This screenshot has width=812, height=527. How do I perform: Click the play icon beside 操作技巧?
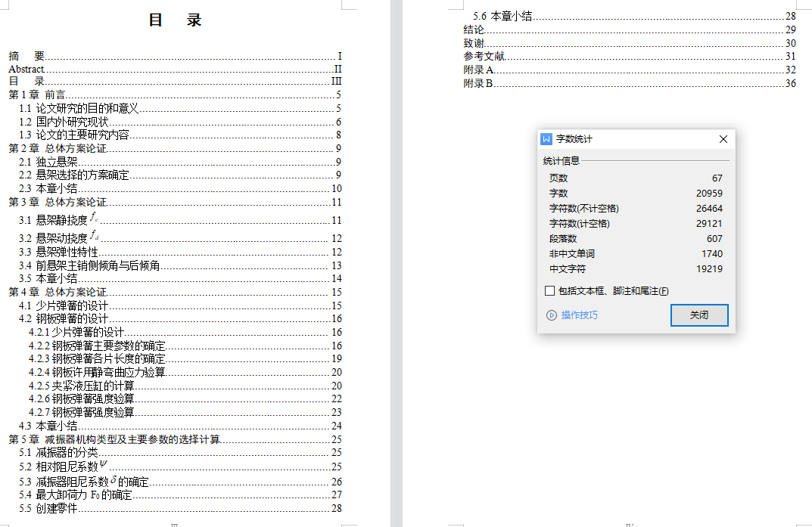click(x=551, y=315)
